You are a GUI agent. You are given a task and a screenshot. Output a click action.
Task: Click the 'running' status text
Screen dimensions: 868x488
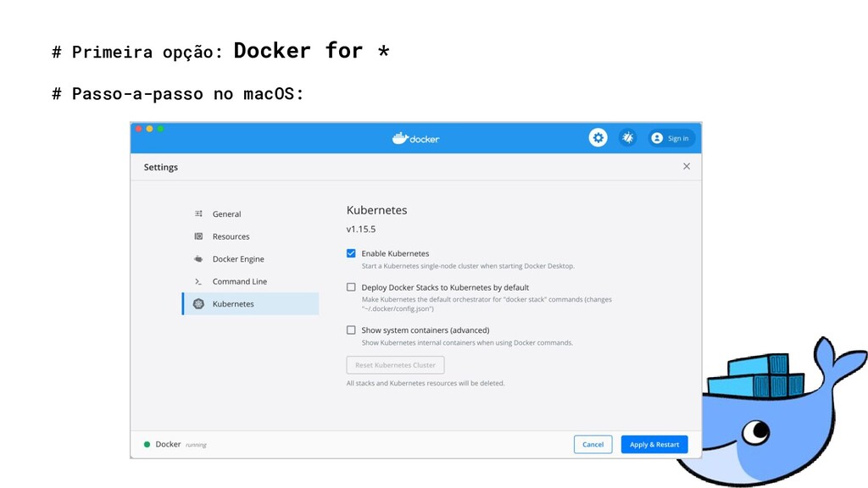[x=196, y=445]
